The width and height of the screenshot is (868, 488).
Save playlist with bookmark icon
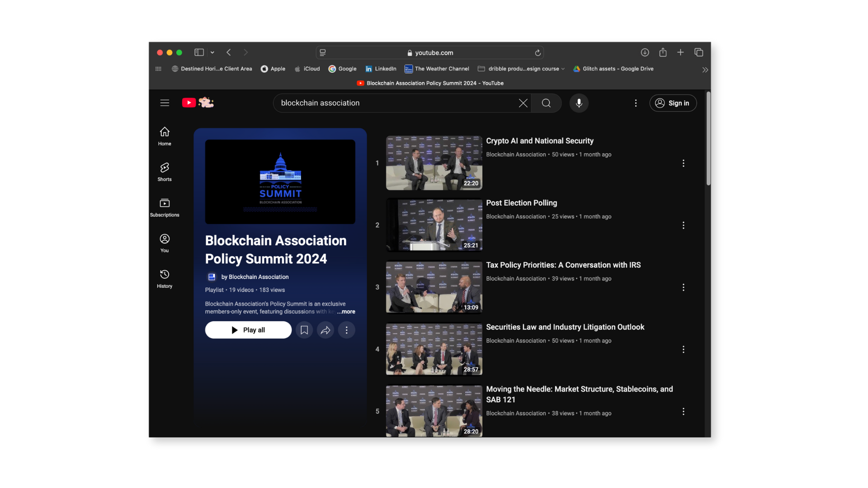point(304,330)
